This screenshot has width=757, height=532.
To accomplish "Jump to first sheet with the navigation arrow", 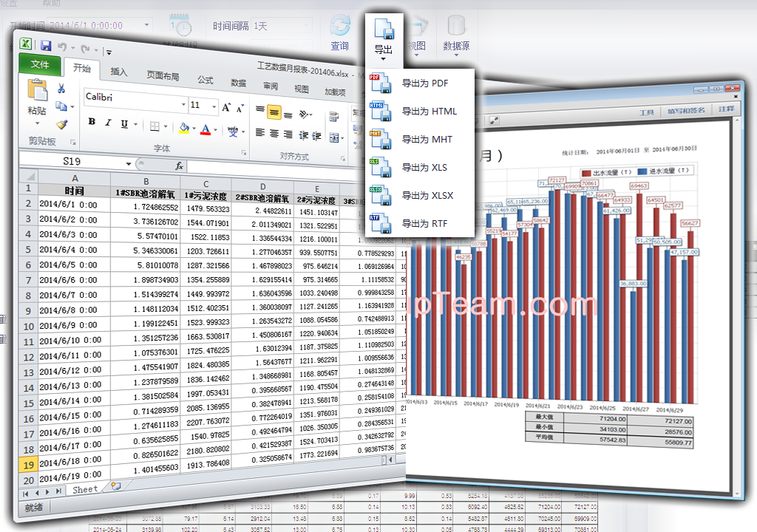I will pyautogui.click(x=26, y=494).
